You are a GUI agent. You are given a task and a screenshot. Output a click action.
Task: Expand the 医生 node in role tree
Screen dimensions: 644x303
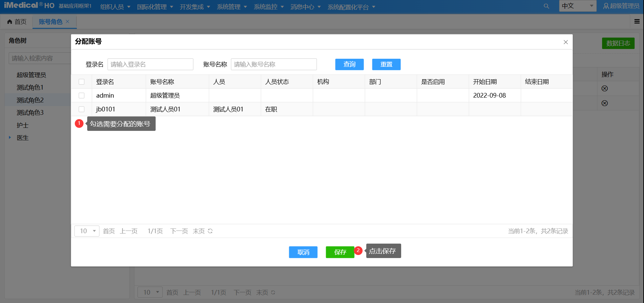point(10,138)
